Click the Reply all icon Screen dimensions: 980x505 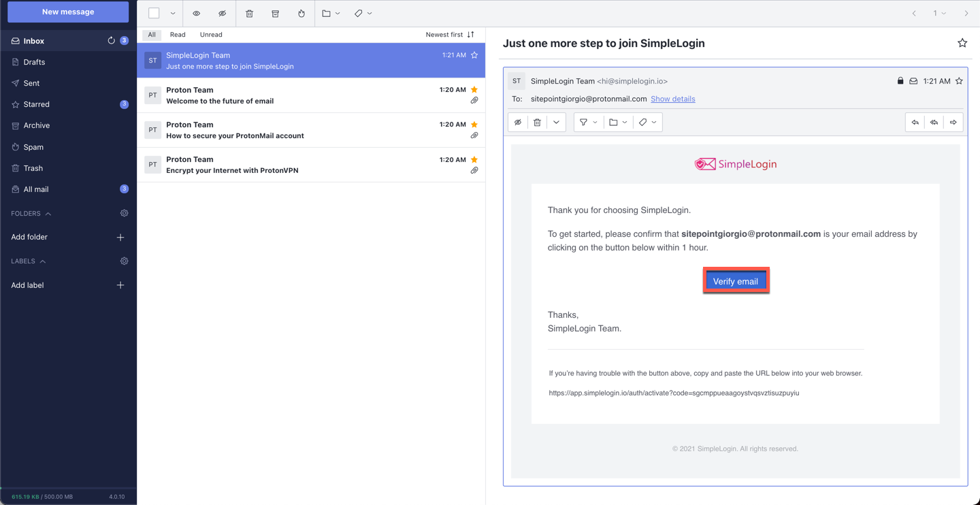tap(934, 123)
